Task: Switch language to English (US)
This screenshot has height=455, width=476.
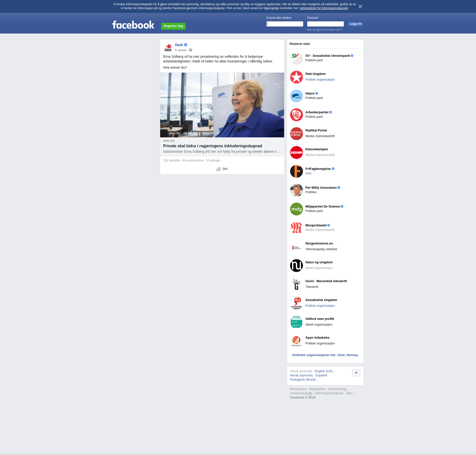Action: pos(324,371)
